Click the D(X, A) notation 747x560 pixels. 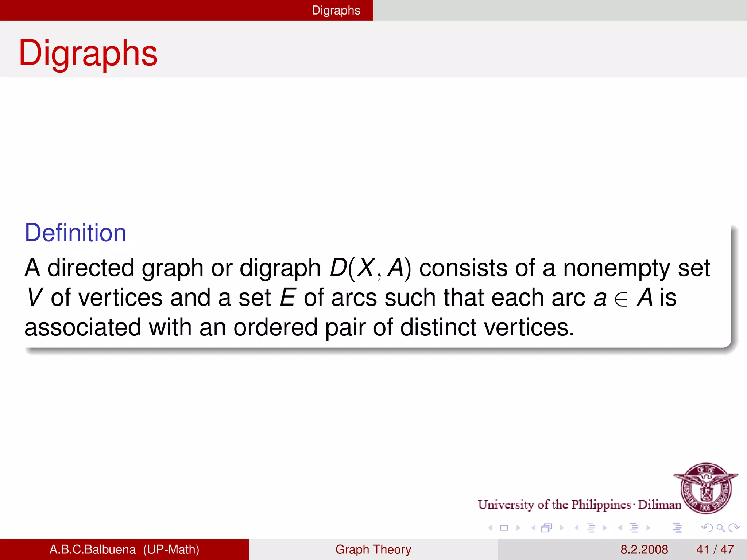pyautogui.click(x=370, y=268)
